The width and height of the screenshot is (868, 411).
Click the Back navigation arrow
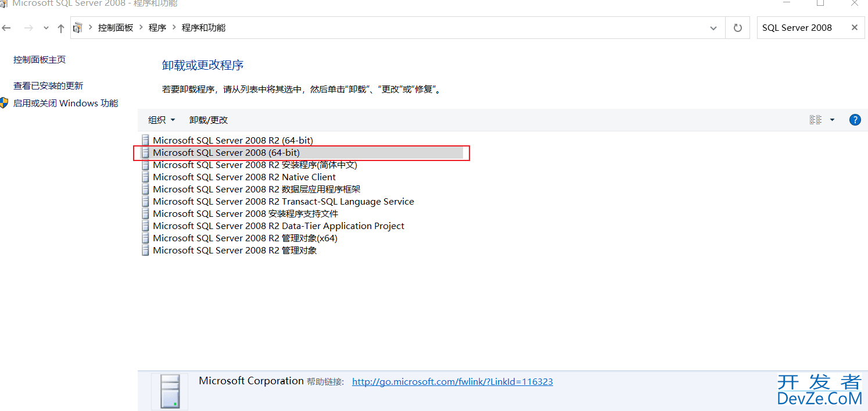[6, 28]
